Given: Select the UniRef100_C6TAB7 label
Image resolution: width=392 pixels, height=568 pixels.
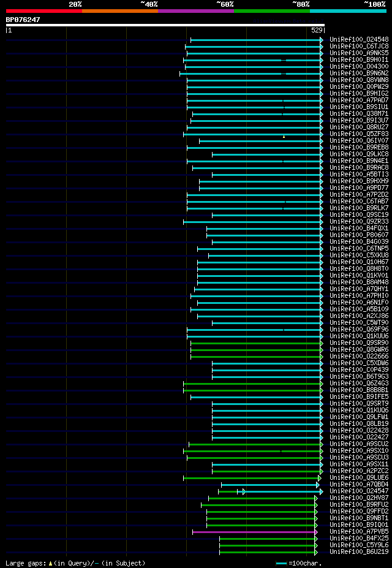Looking at the screenshot, I should pos(359,202).
